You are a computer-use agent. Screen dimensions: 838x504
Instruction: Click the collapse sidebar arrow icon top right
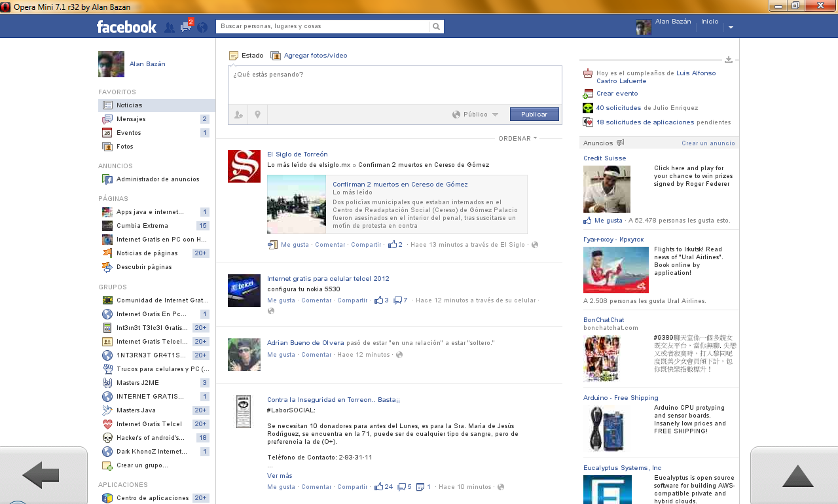pos(729,60)
